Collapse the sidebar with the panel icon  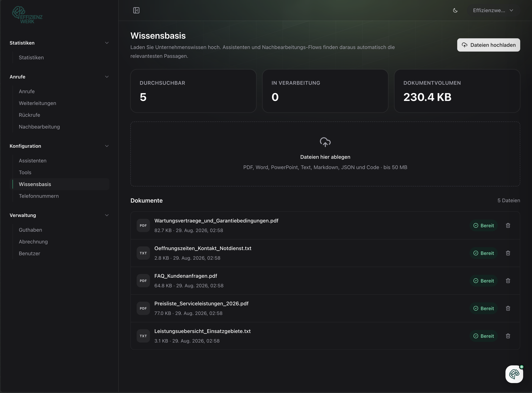[x=136, y=10]
